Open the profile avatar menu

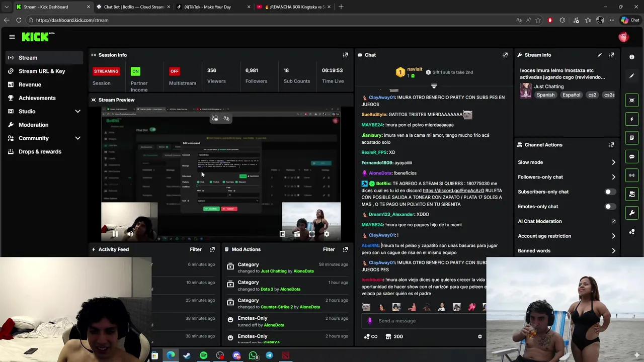[623, 37]
